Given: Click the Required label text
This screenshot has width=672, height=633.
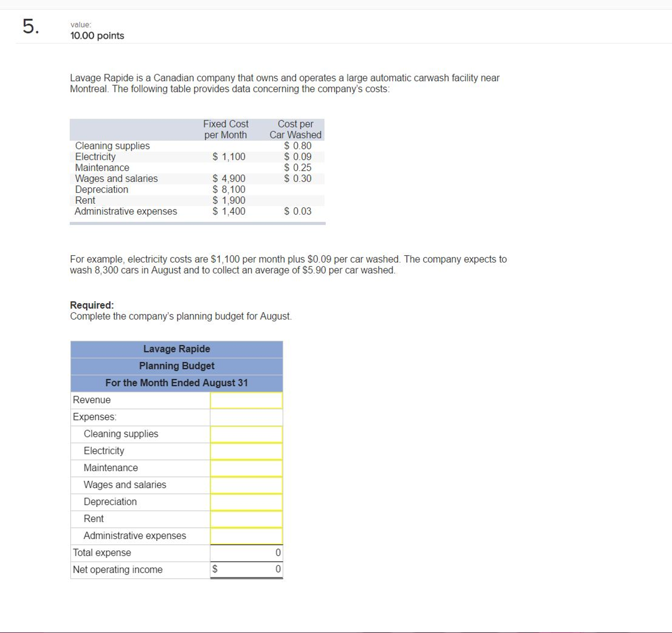Looking at the screenshot, I should click(92, 305).
